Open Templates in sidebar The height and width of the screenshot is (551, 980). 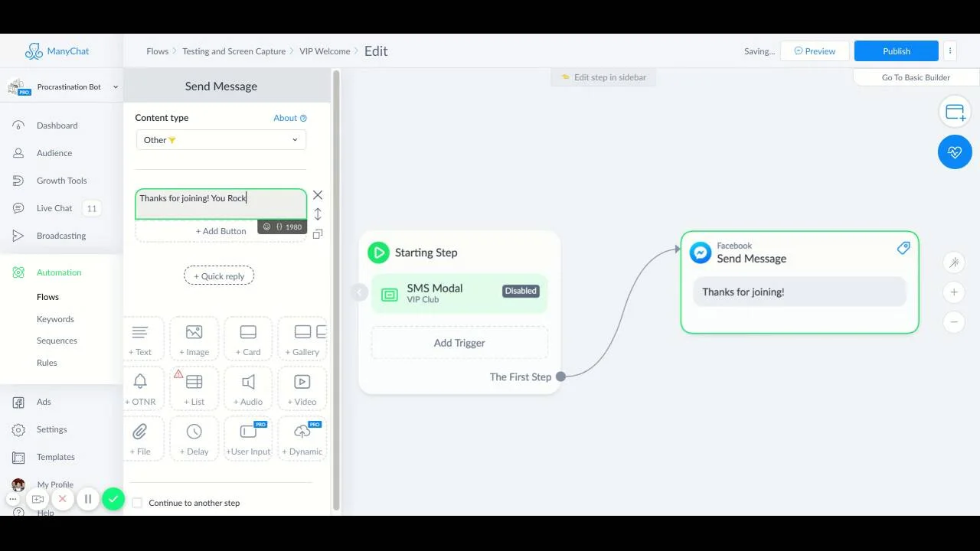(x=55, y=457)
